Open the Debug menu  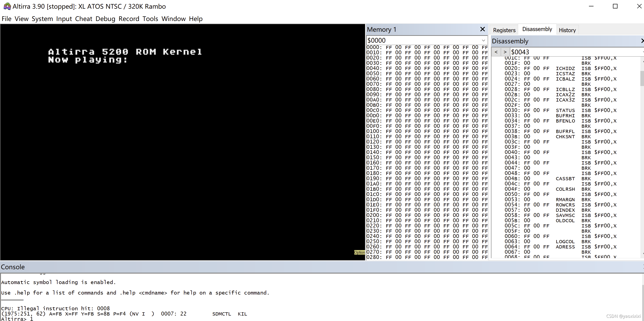point(105,19)
